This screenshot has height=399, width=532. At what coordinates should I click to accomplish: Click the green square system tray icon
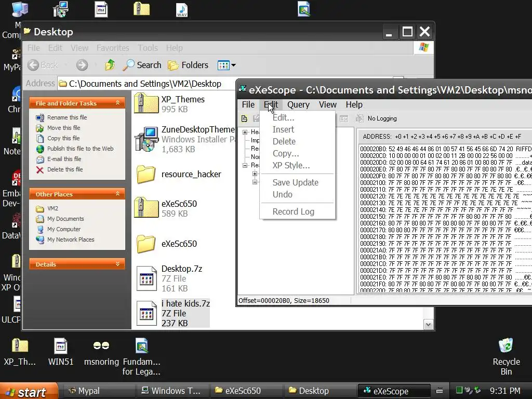click(459, 390)
